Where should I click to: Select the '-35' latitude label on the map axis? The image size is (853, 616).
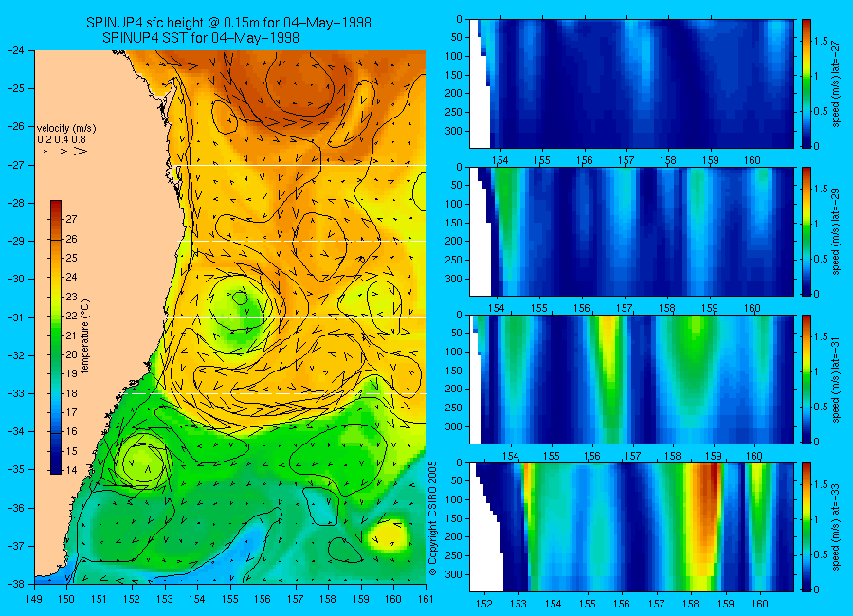pos(14,470)
